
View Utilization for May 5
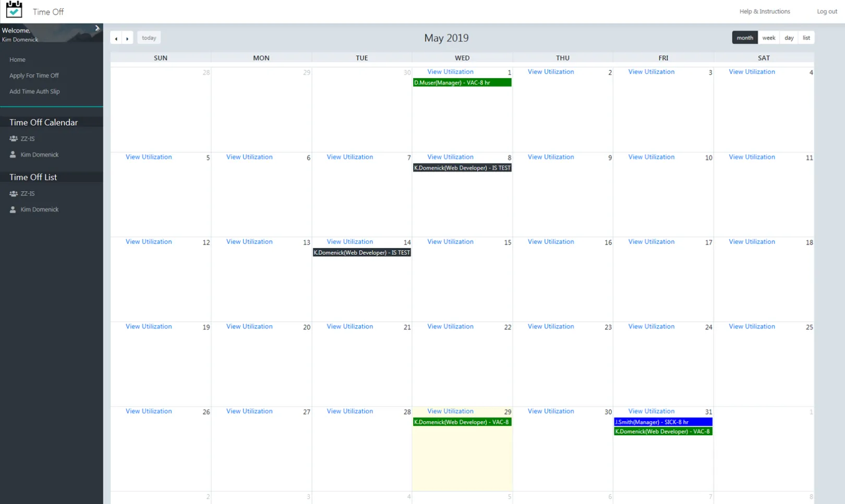pos(149,157)
